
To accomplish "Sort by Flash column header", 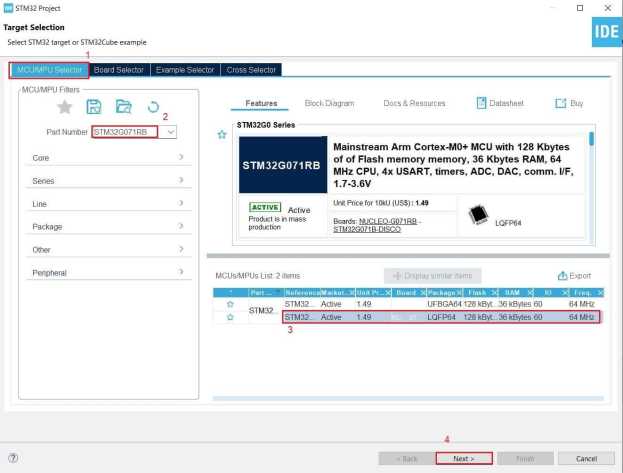I will 481,293.
